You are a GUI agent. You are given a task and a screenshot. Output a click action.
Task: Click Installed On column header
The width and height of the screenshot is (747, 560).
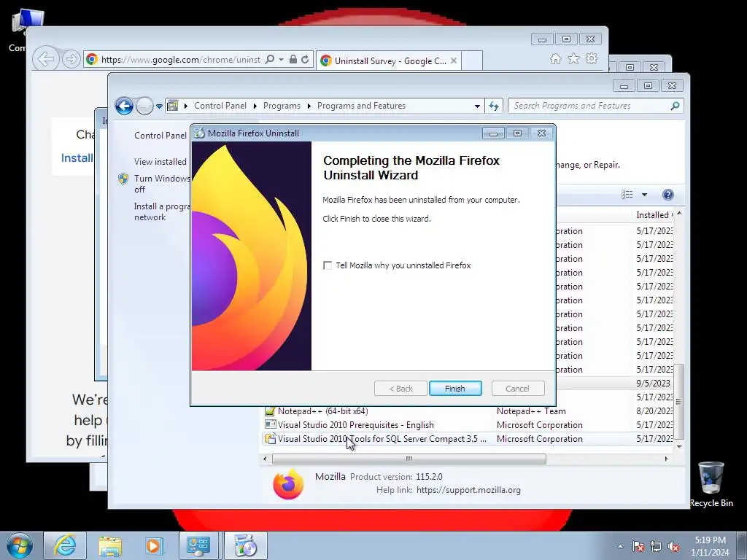pos(653,215)
